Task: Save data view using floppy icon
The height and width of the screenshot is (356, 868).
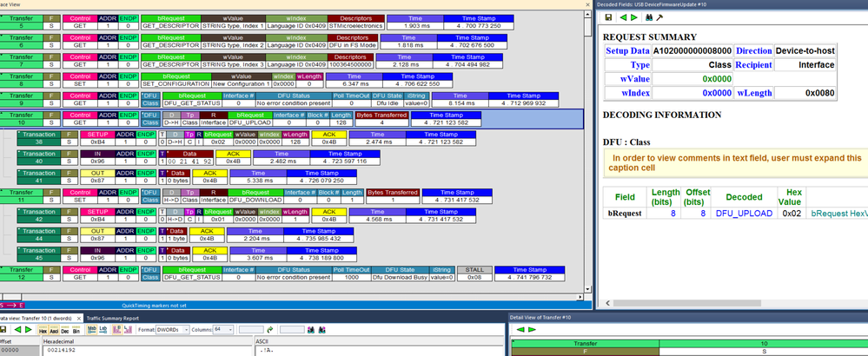Action: (4, 329)
